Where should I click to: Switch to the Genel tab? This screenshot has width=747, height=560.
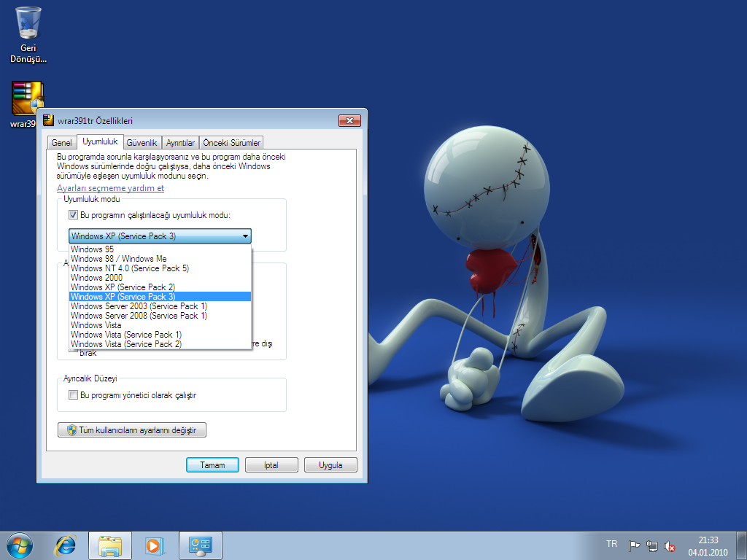[61, 143]
